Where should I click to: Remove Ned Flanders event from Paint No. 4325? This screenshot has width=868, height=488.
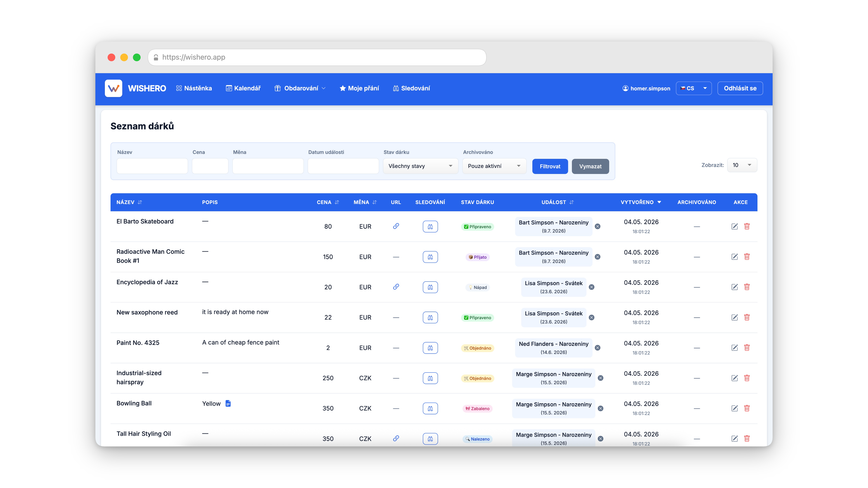point(597,347)
